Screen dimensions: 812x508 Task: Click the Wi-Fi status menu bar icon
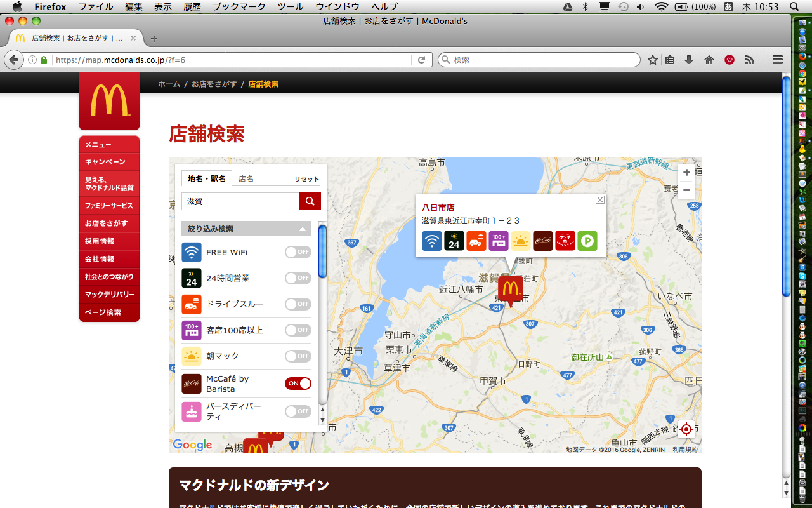point(662,6)
